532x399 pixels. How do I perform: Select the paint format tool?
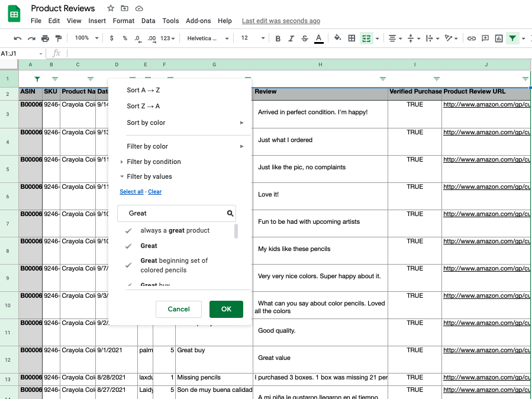click(58, 38)
